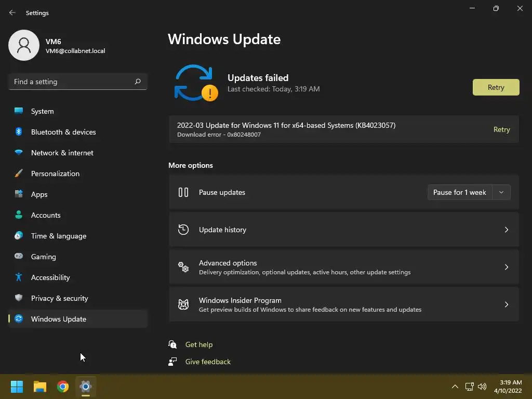Click the Windows Update sync icon in sidebar
Image resolution: width=532 pixels, height=399 pixels.
(19, 318)
